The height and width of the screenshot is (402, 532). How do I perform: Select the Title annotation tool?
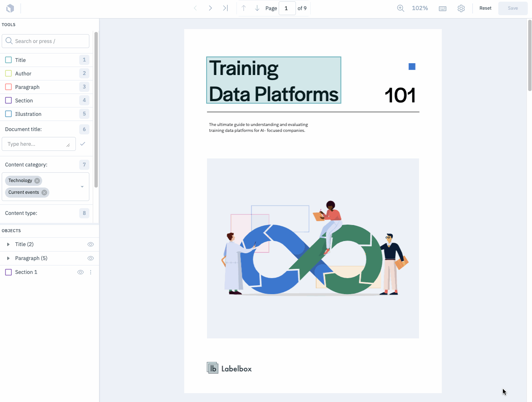click(46, 60)
